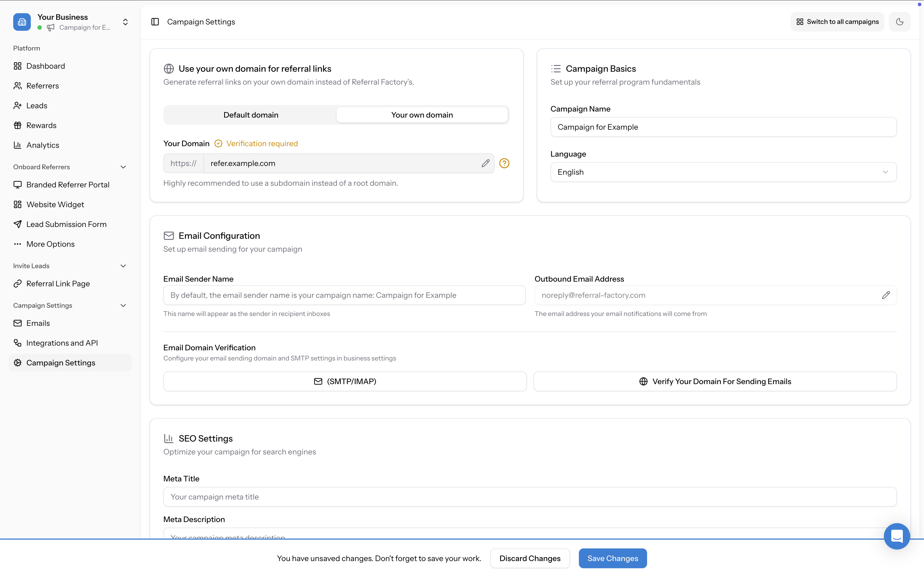Switch to the Default domain option
924x577 pixels.
click(251, 115)
